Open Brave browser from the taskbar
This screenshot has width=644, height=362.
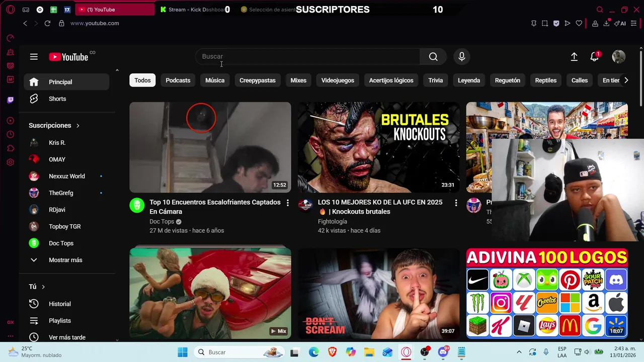click(x=332, y=352)
